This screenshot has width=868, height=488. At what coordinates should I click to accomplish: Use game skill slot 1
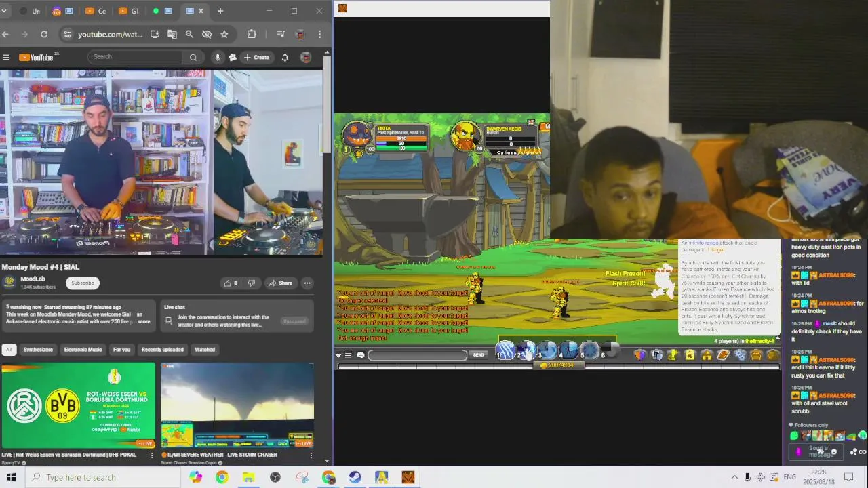pos(505,351)
